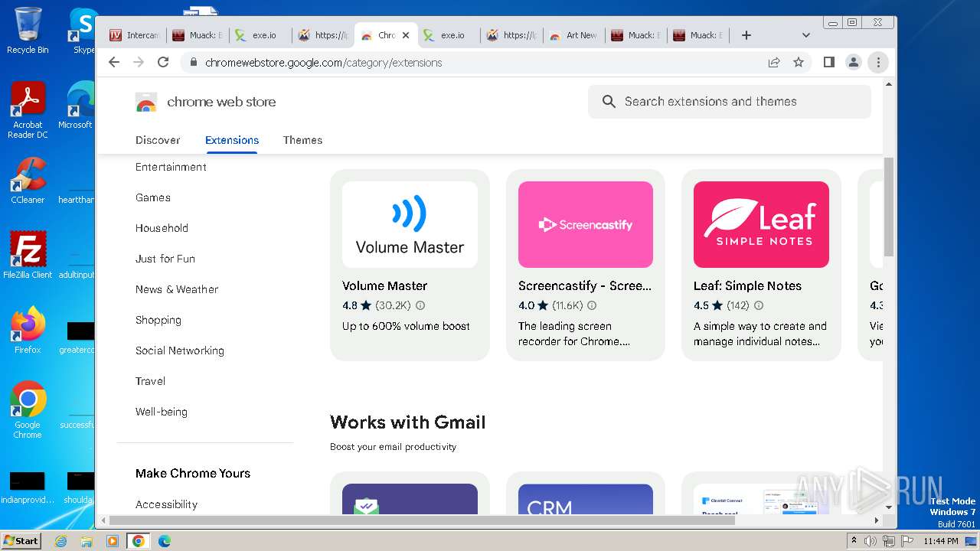This screenshot has height=551, width=980.
Task: Click the search magnifier icon
Action: click(x=609, y=101)
